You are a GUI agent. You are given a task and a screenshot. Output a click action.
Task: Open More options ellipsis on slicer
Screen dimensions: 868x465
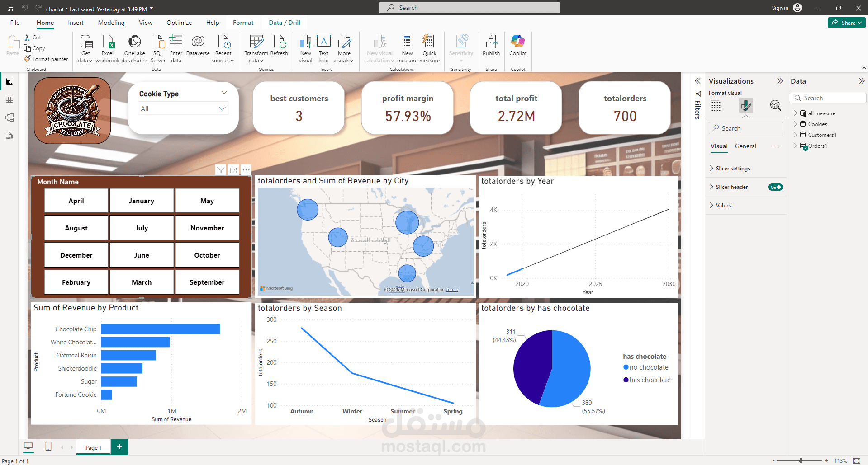[x=246, y=170]
